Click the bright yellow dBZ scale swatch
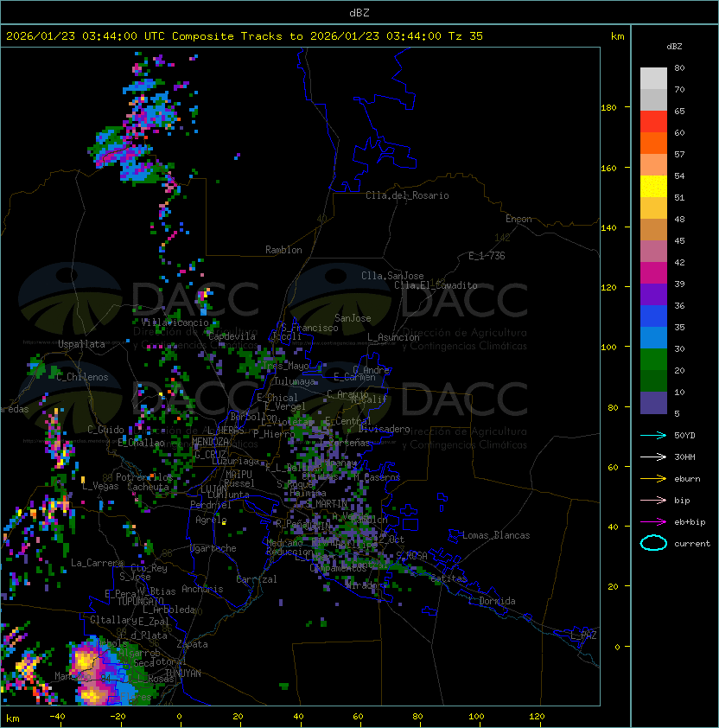Viewport: 719px width, 728px height. 653,187
